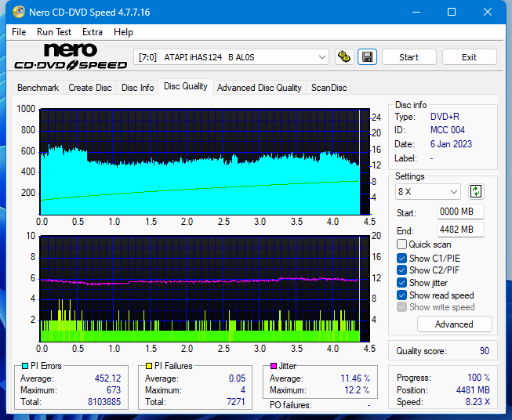The width and height of the screenshot is (512, 420).
Task: Click the PI Errors total 8103885
Action: 104,402
